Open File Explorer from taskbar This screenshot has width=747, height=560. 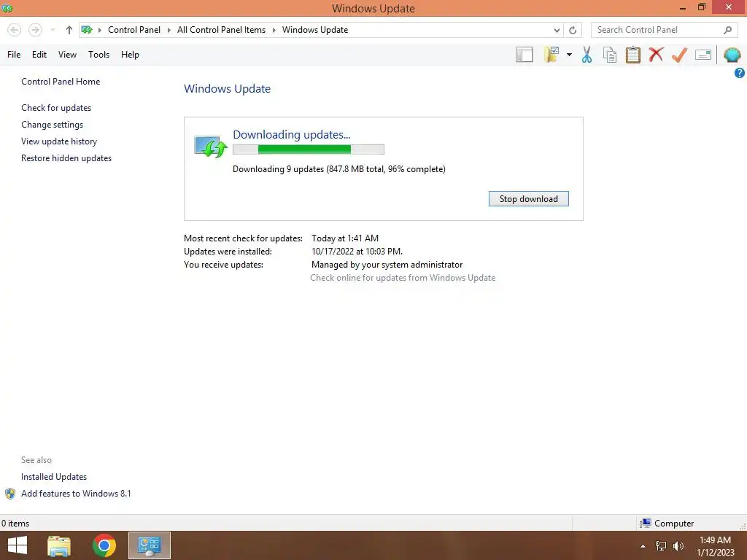[59, 545]
